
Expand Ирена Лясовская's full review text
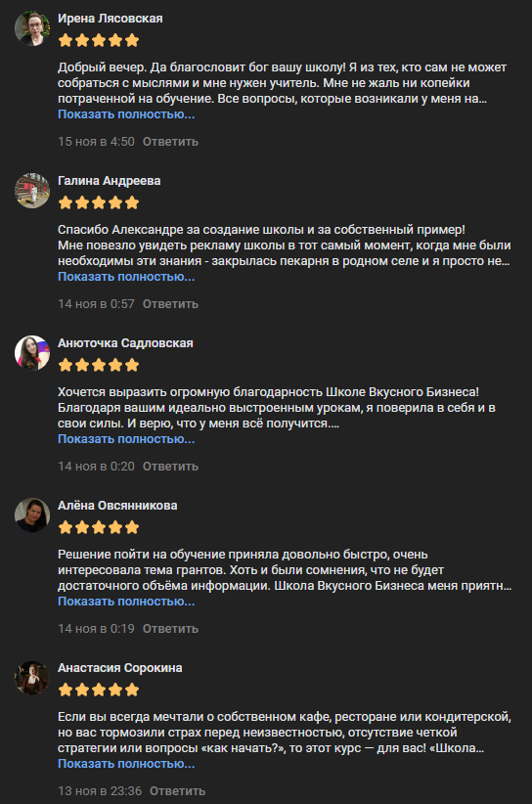point(126,114)
